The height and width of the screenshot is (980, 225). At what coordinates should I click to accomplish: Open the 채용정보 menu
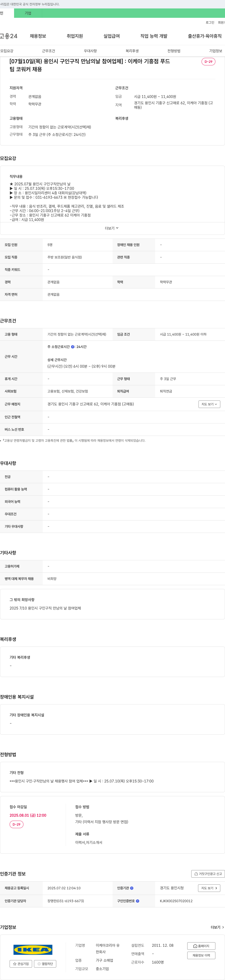[38, 36]
